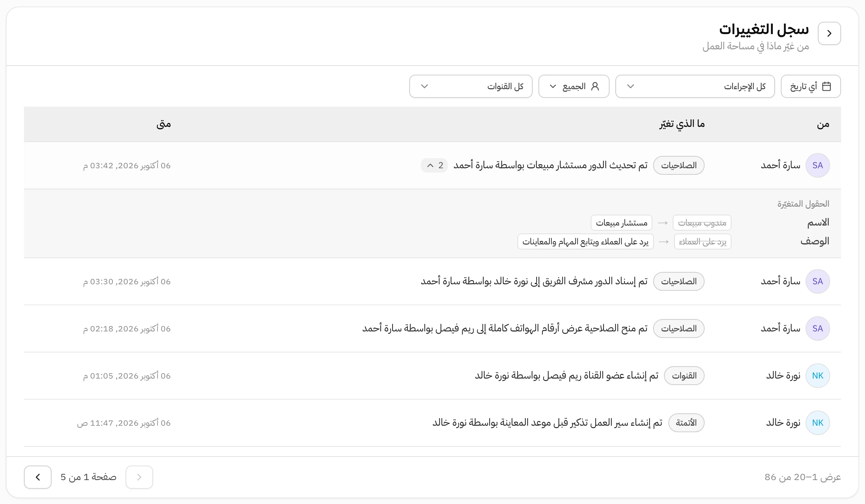Click new value مستشار مبيعات chip
Viewport: 865px width, 504px height.
(622, 223)
